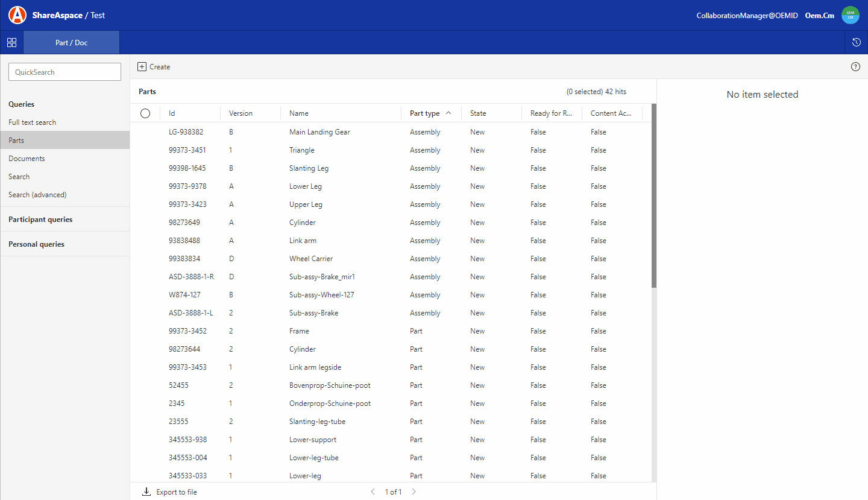Open the Documents query

pos(27,159)
